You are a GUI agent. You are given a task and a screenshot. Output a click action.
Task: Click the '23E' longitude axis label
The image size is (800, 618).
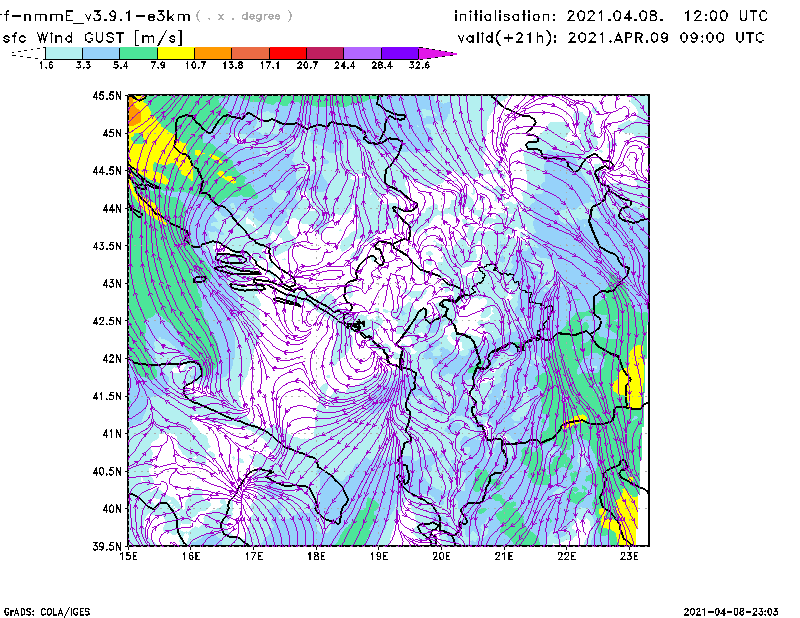(629, 556)
